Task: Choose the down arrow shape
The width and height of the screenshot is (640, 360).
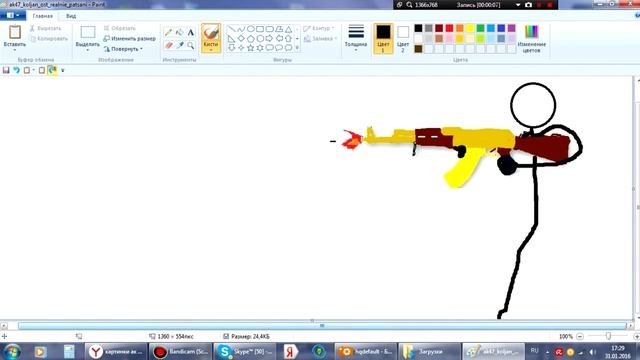Action: pyautogui.click(x=231, y=48)
